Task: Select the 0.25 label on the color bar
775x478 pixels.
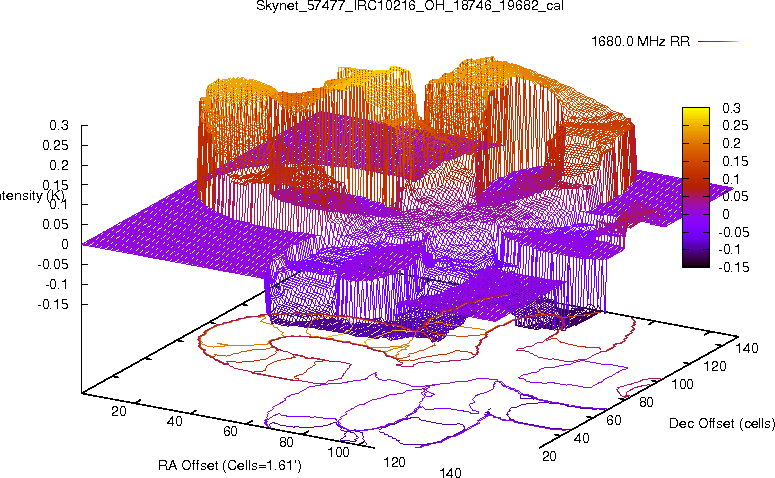Action: (x=735, y=126)
